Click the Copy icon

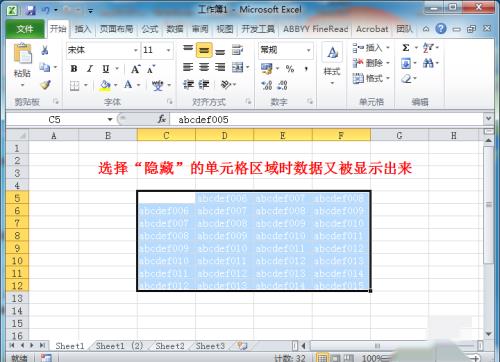[44, 68]
